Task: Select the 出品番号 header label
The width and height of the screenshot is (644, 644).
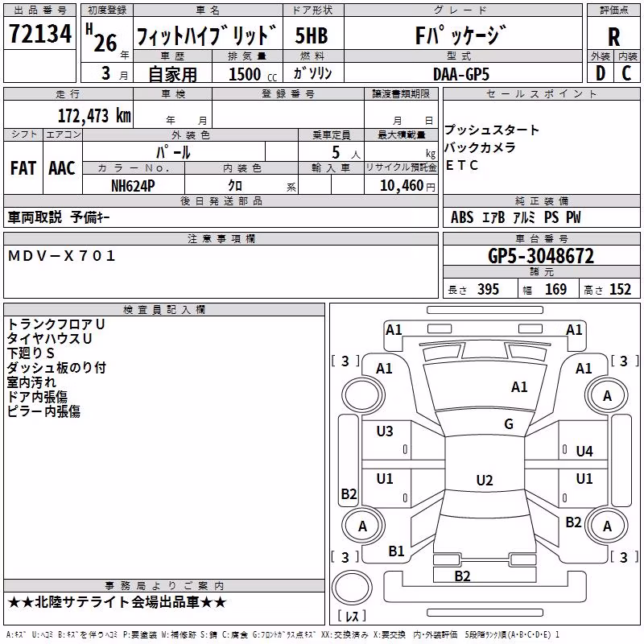Action: [39, 10]
